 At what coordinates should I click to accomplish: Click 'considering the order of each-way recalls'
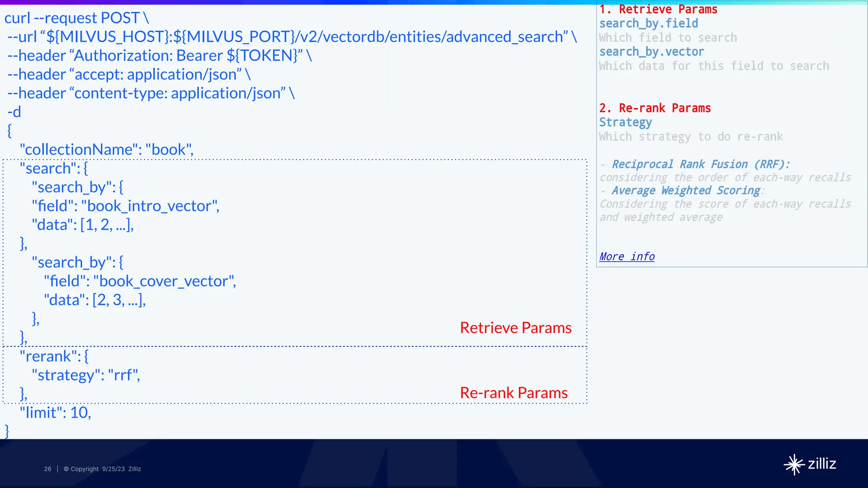(x=725, y=177)
